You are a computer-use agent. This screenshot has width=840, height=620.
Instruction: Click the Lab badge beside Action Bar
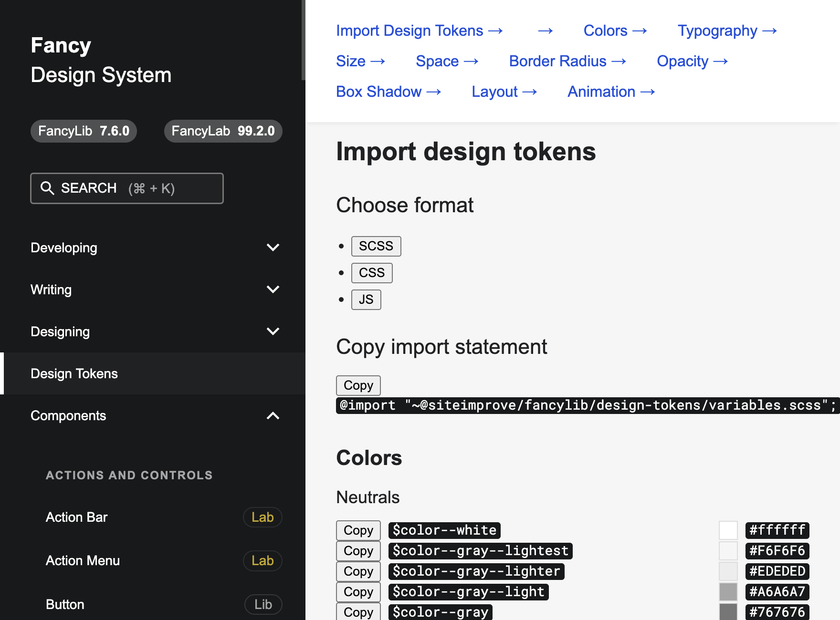[x=262, y=517]
